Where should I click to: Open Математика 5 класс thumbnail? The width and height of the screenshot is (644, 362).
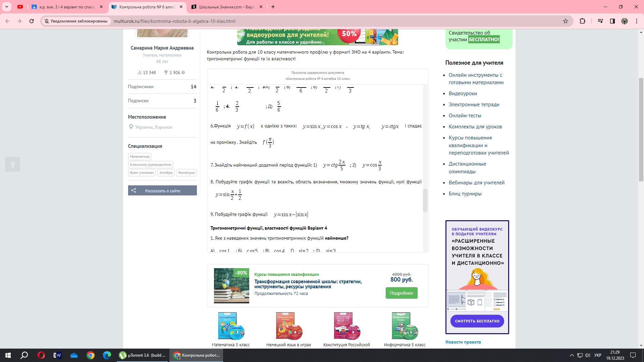231,326
